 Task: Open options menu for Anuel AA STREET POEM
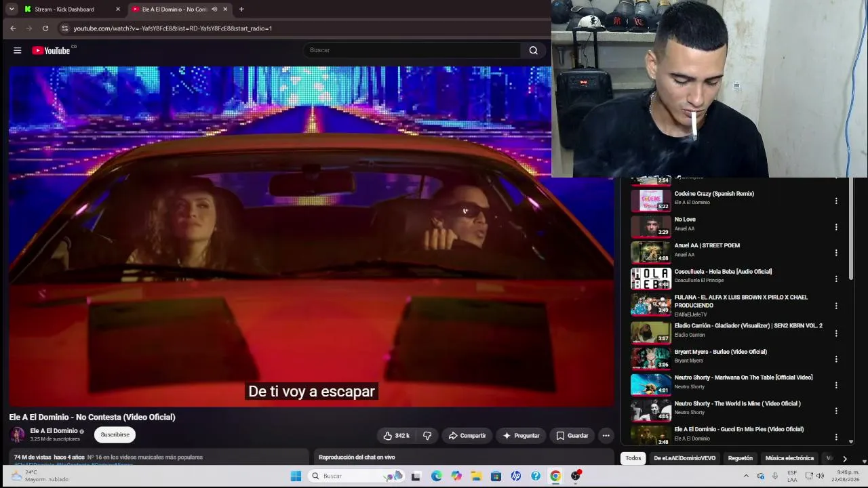(836, 253)
